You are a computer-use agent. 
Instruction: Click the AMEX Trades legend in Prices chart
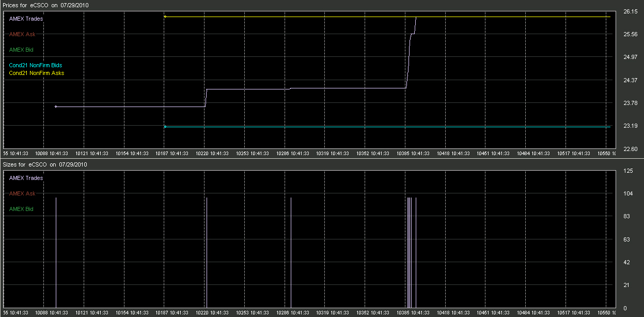point(26,19)
